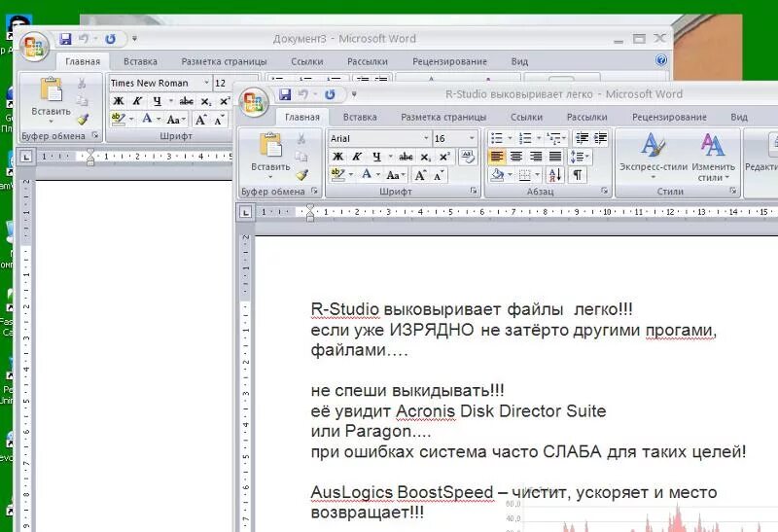Viewport: 778px width, 532px height.
Task: Strikethrough text in R-Studio window
Action: tap(406, 157)
